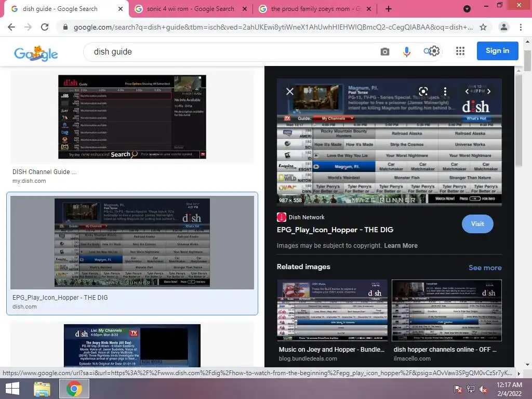Viewport: 532px width, 399px height.
Task: Close the image preview panel
Action: [289, 91]
